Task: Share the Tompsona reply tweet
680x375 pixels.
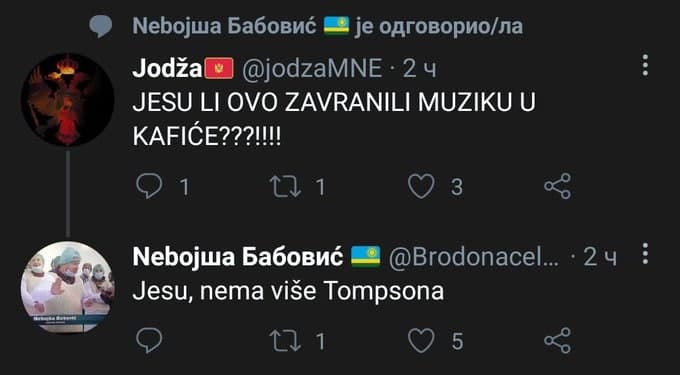Action: pyautogui.click(x=558, y=340)
